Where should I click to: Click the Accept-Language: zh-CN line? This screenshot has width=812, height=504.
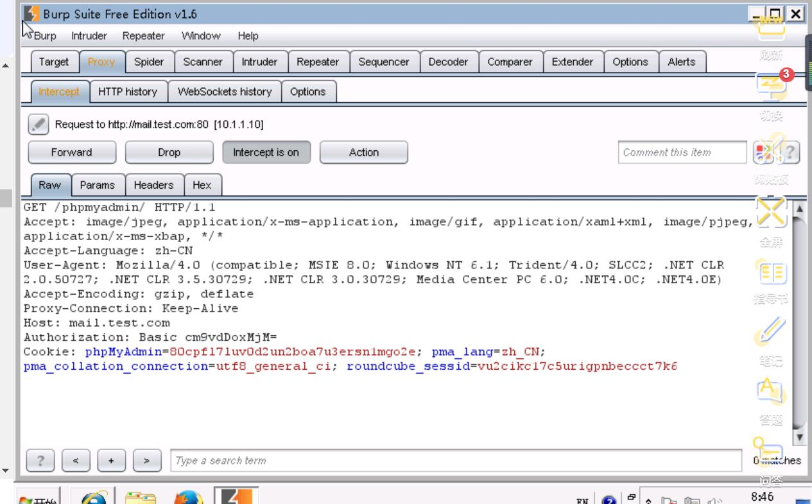pyautogui.click(x=108, y=250)
